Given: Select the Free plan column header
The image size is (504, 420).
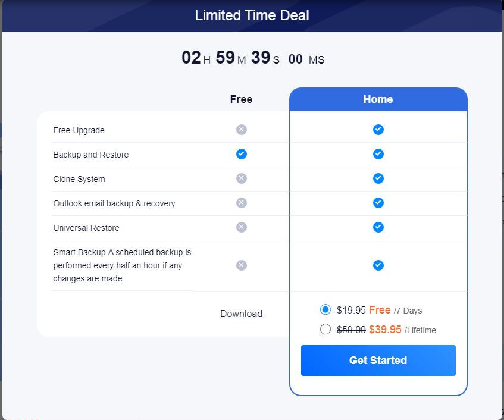Looking at the screenshot, I should pyautogui.click(x=241, y=99).
